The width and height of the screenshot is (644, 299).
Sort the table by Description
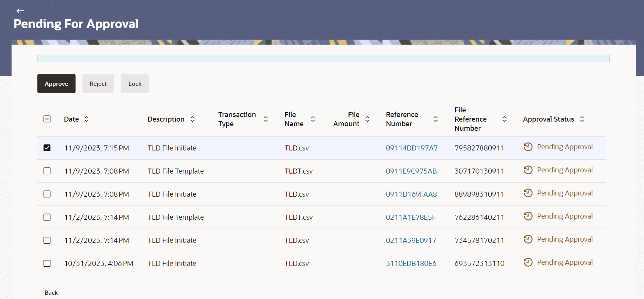(x=192, y=119)
